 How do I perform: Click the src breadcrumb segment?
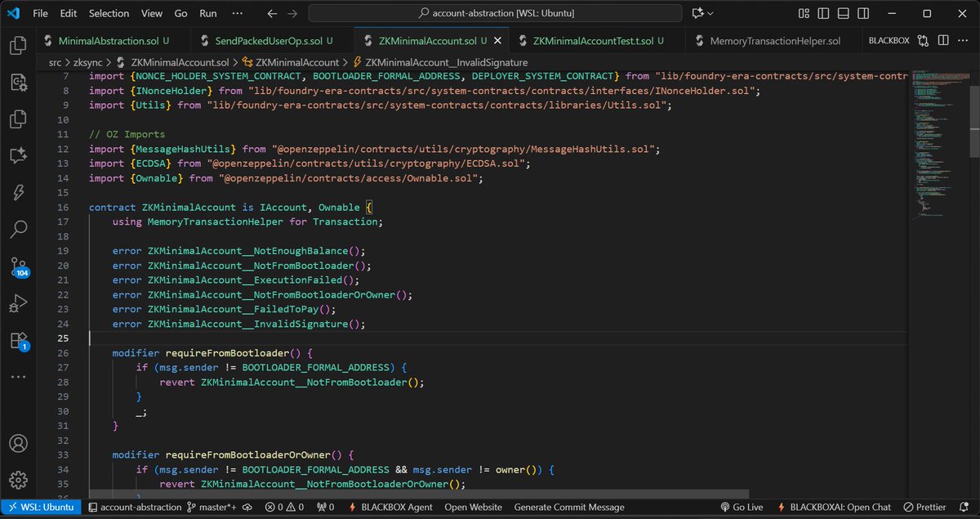56,62
